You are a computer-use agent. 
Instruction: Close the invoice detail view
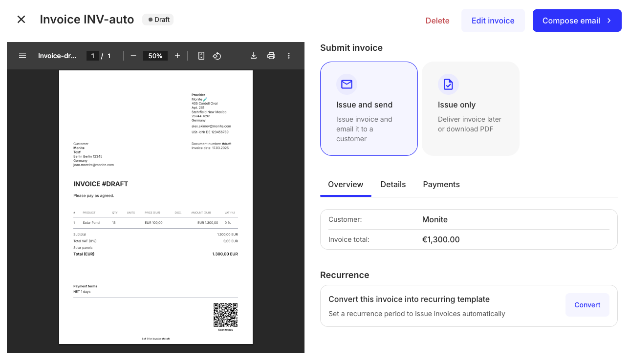(21, 19)
